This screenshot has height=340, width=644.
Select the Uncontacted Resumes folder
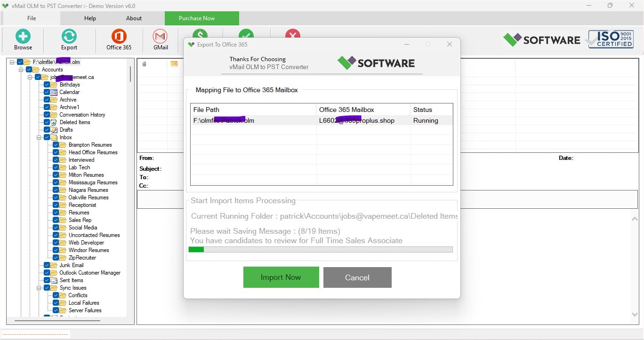click(x=94, y=235)
